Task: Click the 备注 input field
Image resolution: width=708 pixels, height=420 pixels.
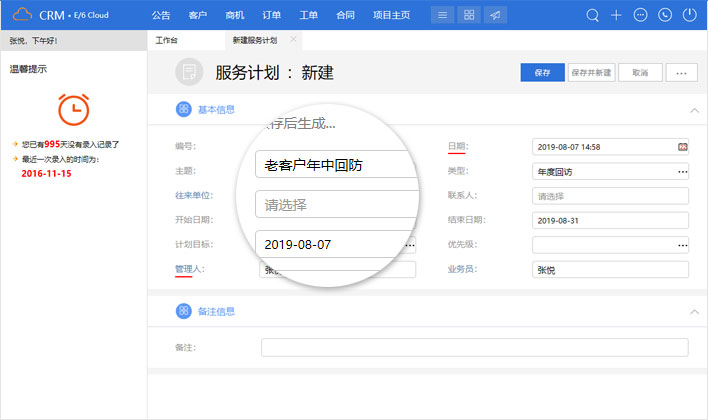Action: click(474, 347)
